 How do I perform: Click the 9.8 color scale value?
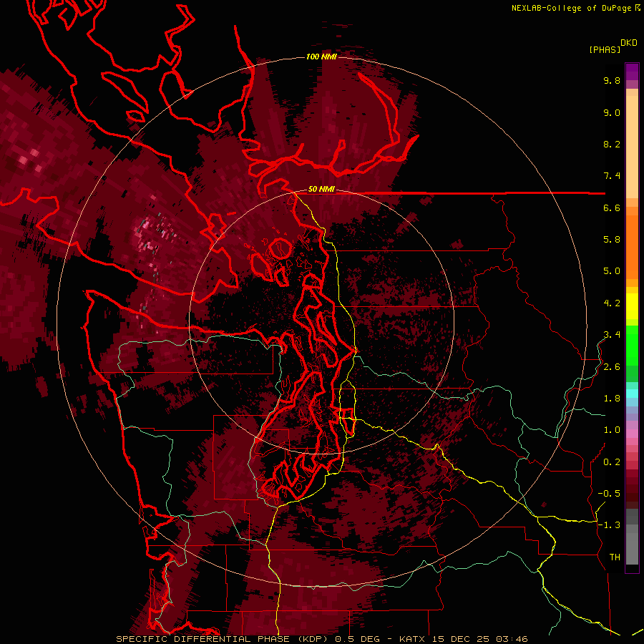coord(612,81)
